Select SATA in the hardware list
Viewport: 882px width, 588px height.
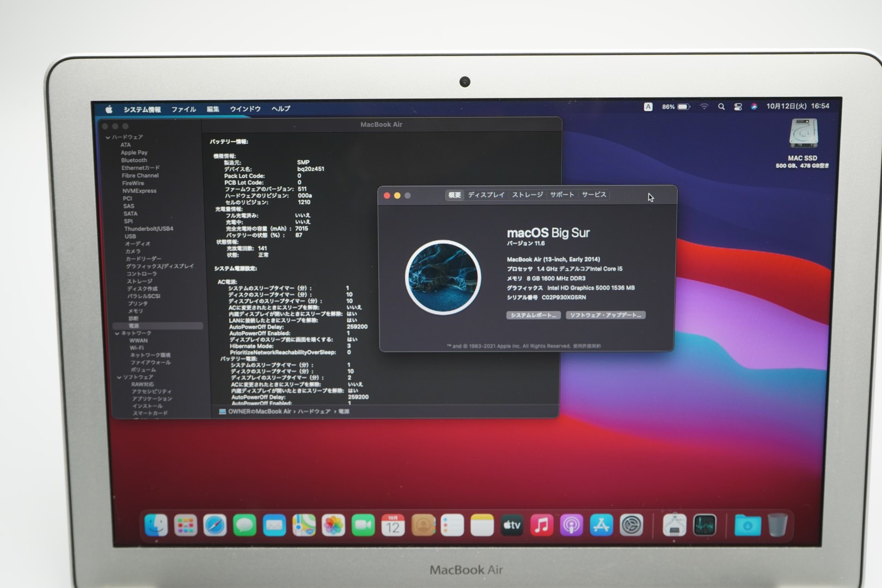click(130, 214)
